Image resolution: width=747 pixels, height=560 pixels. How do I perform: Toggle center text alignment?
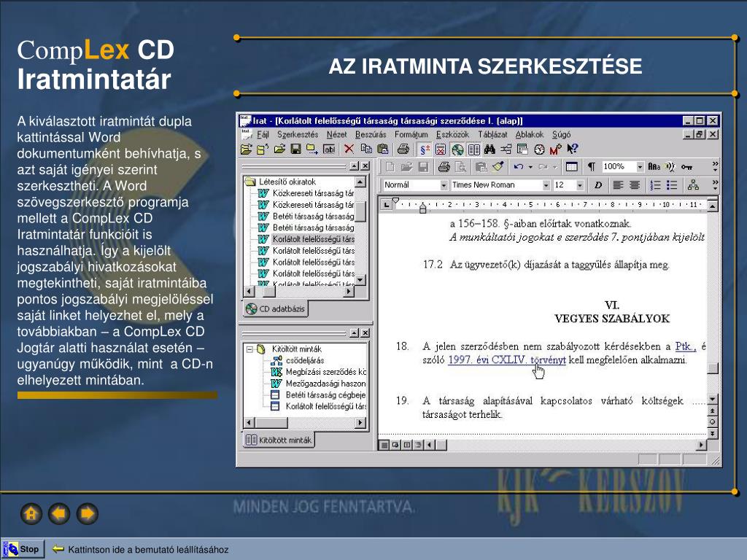(x=634, y=185)
